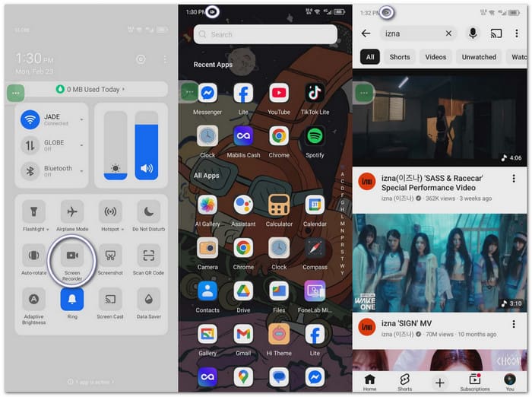Select the Unwatched filter chip
This screenshot has height=397, width=532.
tap(479, 57)
